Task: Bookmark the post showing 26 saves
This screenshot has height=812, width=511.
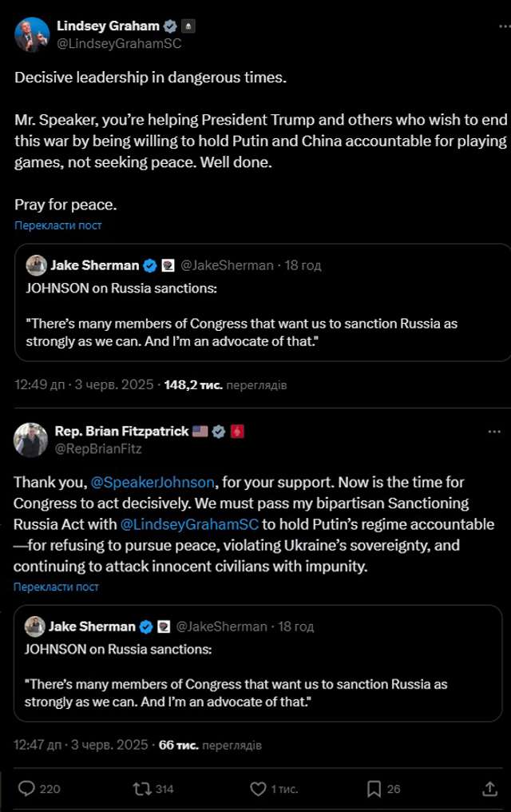Action: coord(374,789)
